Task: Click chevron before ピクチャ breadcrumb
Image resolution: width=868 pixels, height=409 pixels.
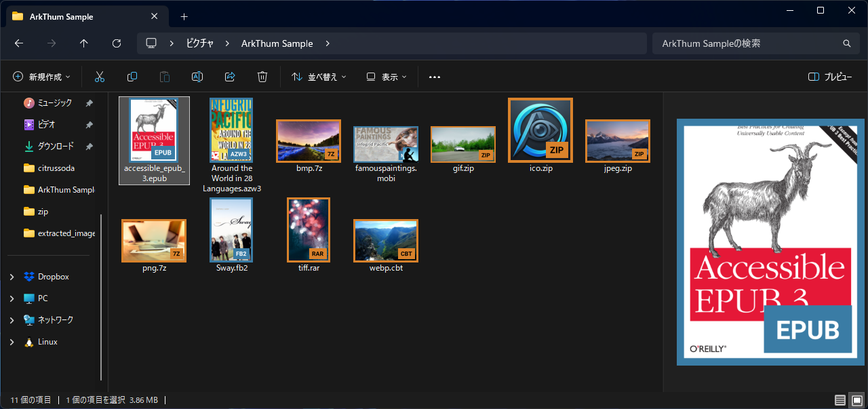Action: tap(172, 43)
